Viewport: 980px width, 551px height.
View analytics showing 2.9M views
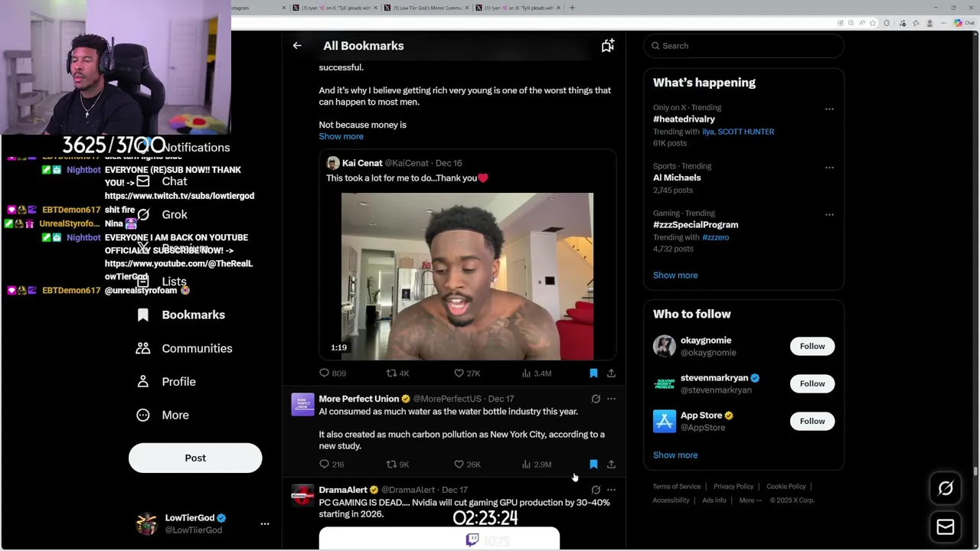coord(536,465)
